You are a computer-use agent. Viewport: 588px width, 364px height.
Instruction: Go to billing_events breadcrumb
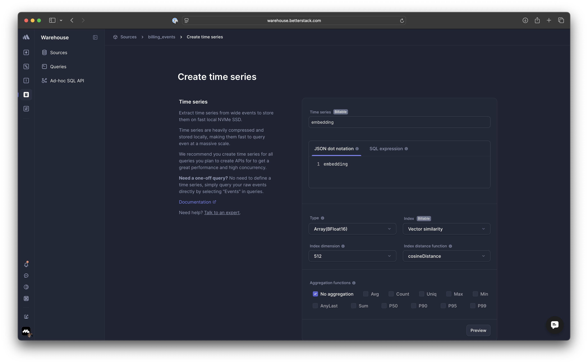click(162, 37)
